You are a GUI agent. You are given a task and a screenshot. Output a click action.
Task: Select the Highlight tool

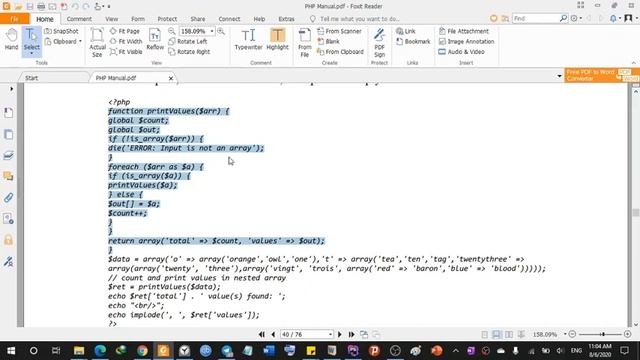pyautogui.click(x=277, y=40)
